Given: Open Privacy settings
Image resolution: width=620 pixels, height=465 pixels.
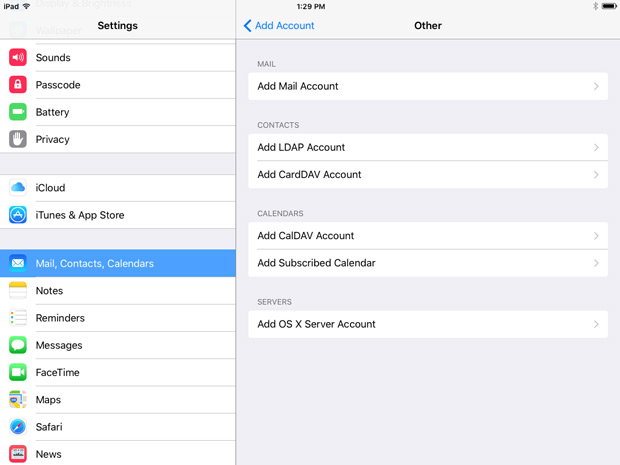Looking at the screenshot, I should [x=118, y=139].
